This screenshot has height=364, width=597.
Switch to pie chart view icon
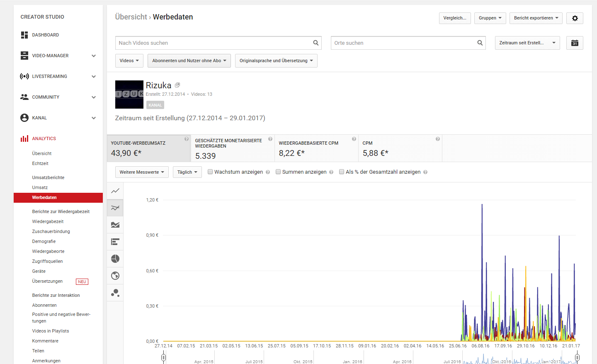pos(115,259)
